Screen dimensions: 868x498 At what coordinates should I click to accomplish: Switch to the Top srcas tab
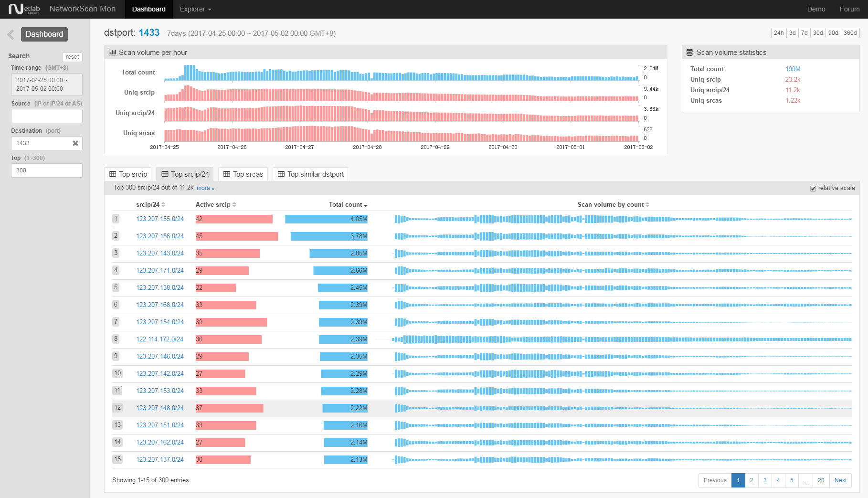coord(243,174)
